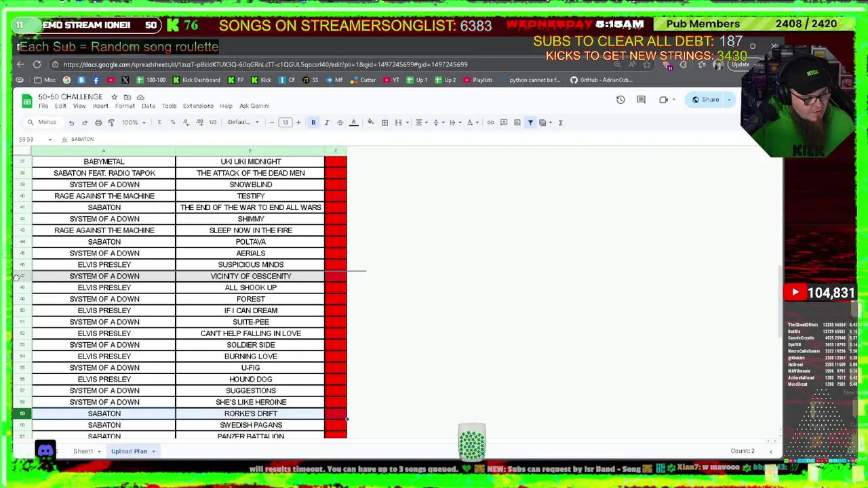Click the Menus search box
This screenshot has width=868, height=488.
click(x=42, y=123)
